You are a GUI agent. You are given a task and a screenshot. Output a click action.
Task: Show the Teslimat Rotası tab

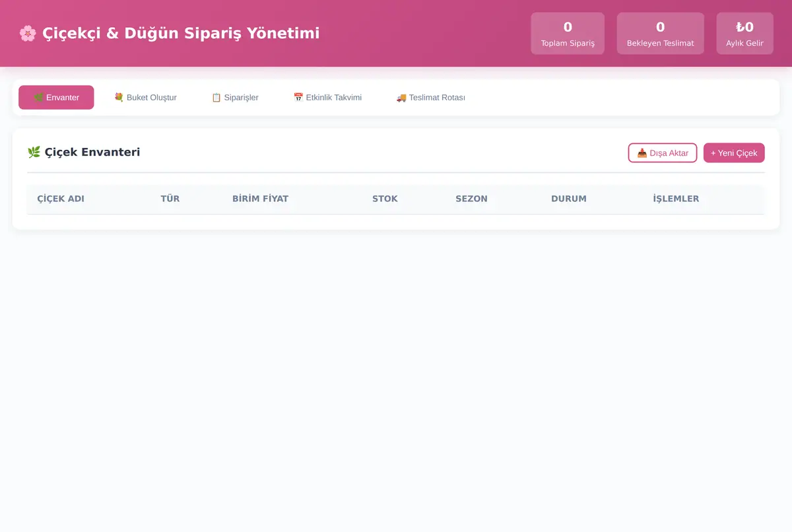tap(430, 98)
